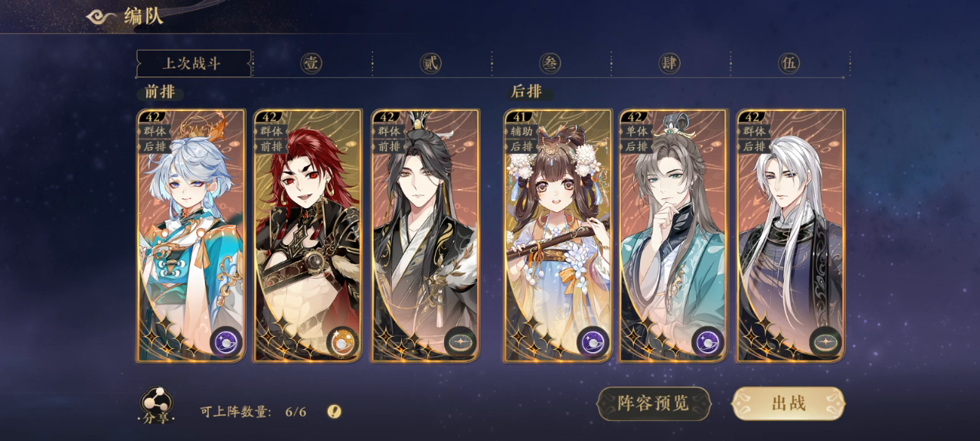
Task: Open the yellow exclamation info icon
Action: click(335, 411)
